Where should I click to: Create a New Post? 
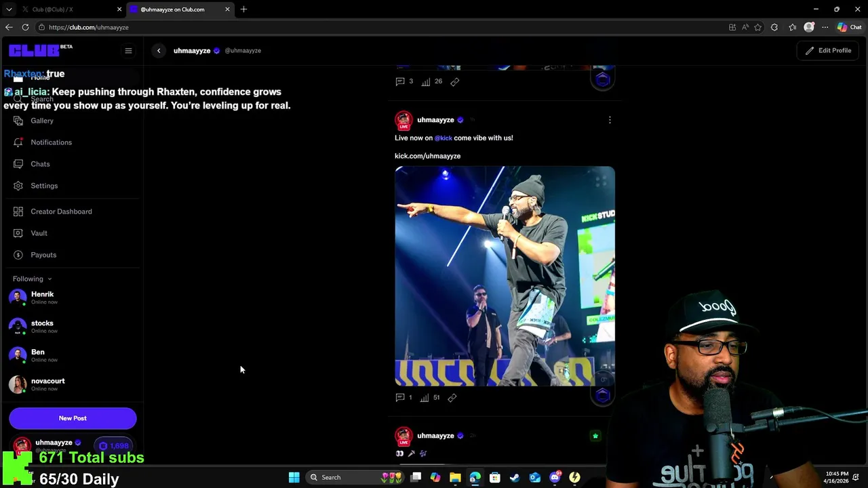pos(73,418)
